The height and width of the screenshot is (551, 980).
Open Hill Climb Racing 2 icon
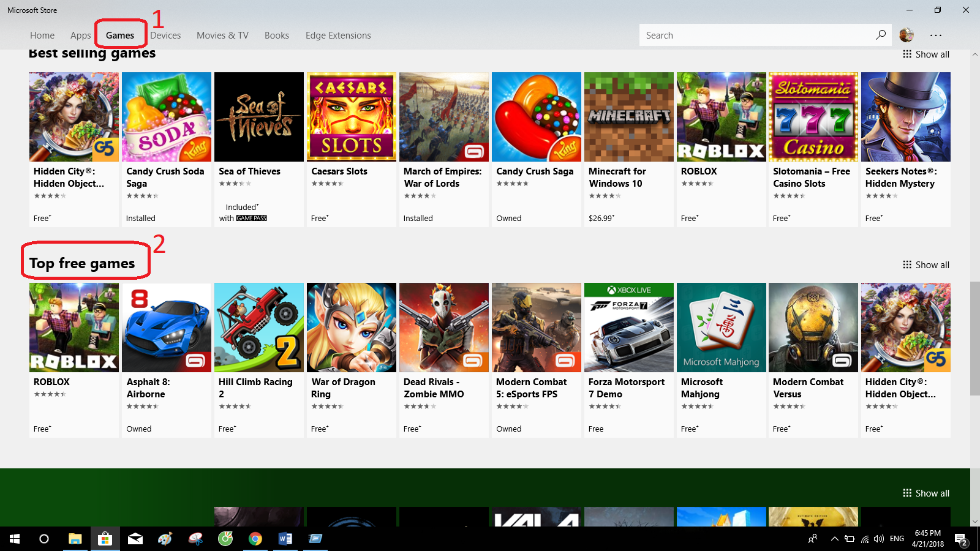(259, 328)
